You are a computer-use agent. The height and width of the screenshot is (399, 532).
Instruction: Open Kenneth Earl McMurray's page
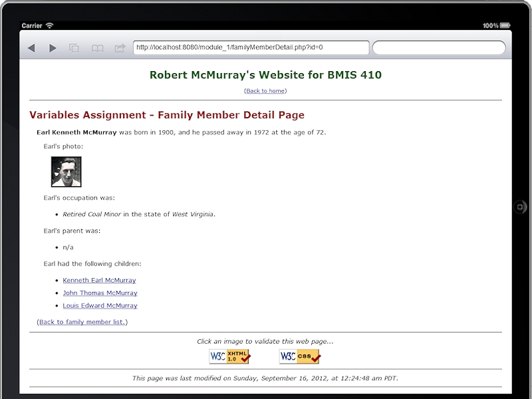99,280
